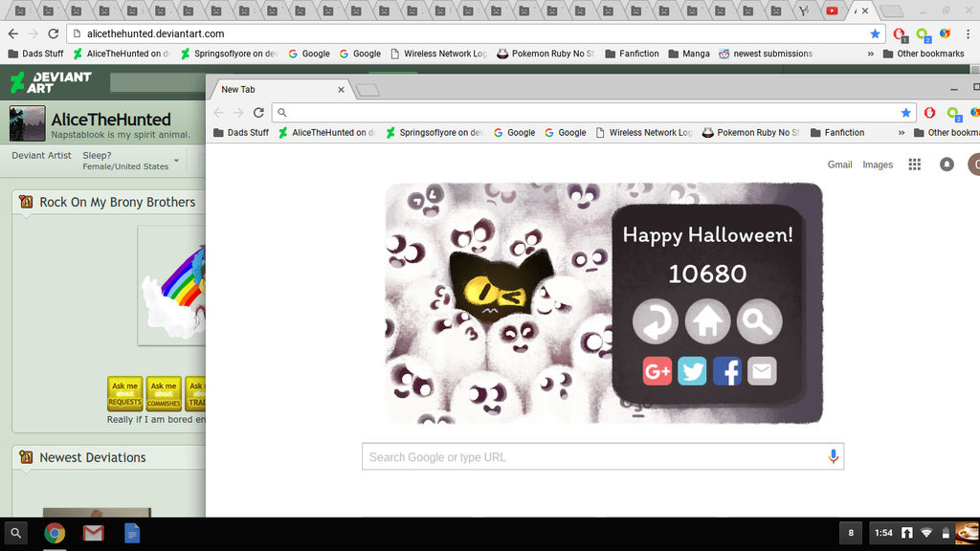
Task: Click AliceTheHunted avatar thumbnail
Action: pyautogui.click(x=27, y=123)
